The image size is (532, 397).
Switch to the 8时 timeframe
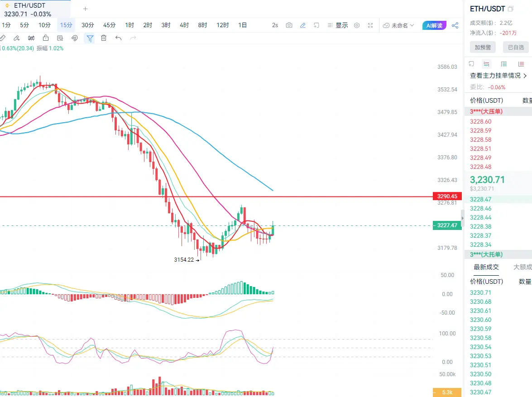tap(202, 25)
